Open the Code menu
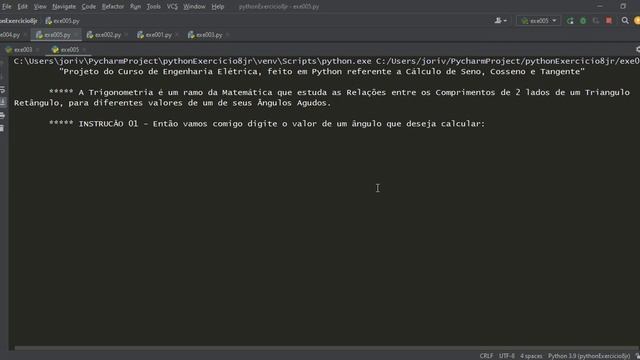 pos(89,7)
